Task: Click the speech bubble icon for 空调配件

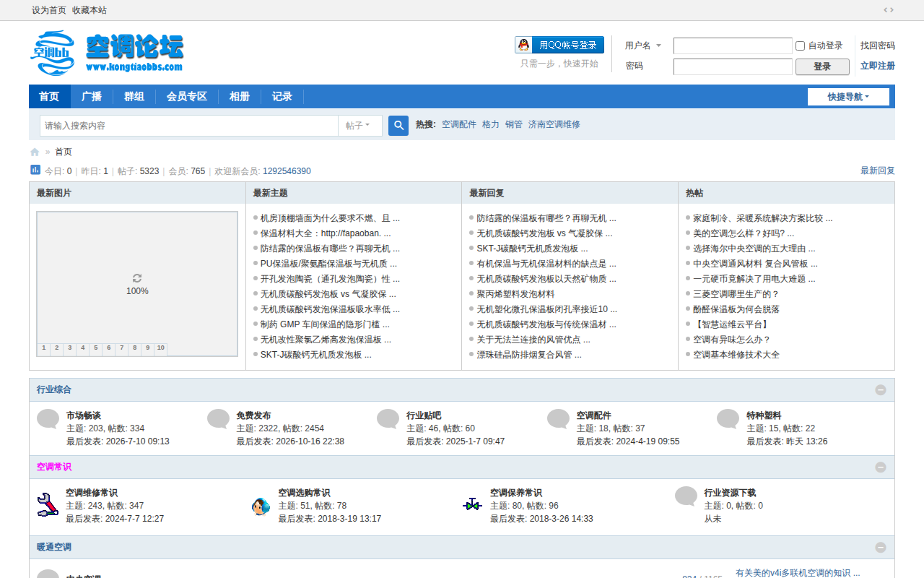Action: [558, 419]
